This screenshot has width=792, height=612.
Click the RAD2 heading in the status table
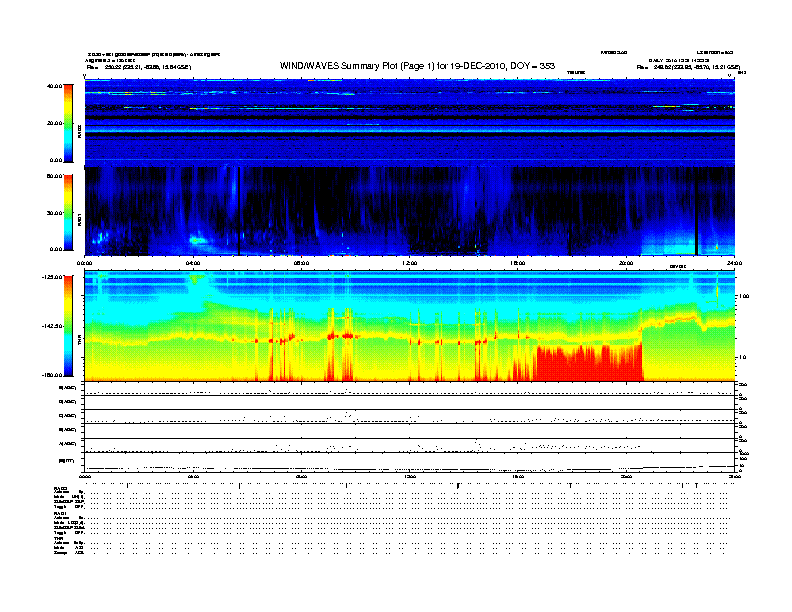[60, 488]
